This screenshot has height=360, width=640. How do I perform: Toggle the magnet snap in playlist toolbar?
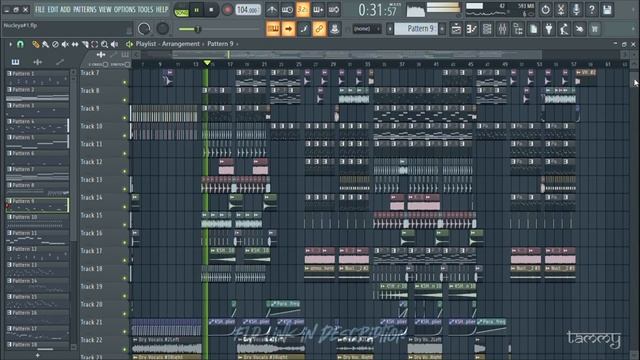tap(20, 44)
